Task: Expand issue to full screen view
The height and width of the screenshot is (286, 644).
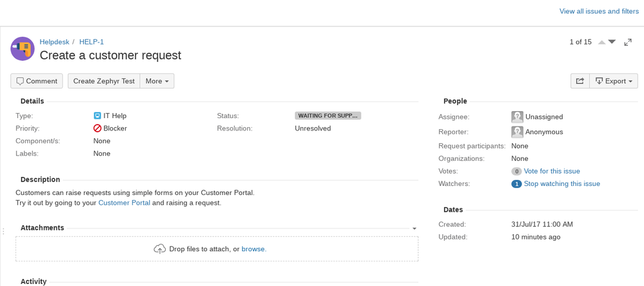Action: tap(628, 42)
